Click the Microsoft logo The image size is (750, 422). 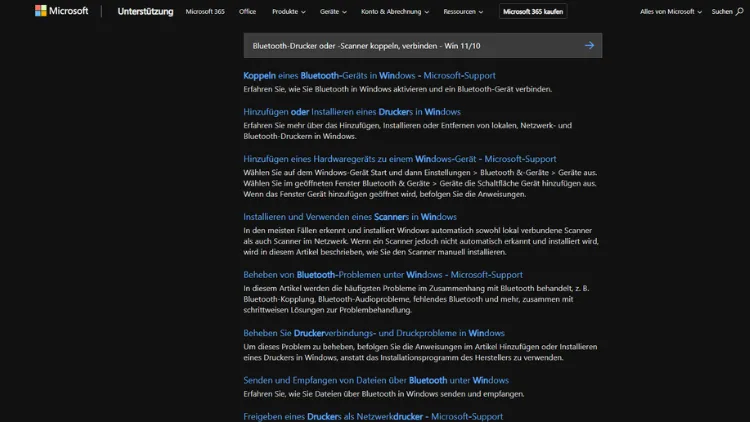61,12
